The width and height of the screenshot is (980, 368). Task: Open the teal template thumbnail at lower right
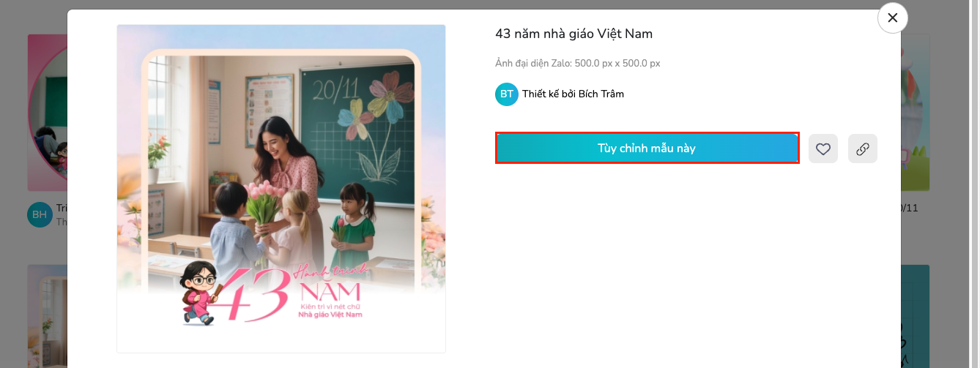[x=915, y=316]
